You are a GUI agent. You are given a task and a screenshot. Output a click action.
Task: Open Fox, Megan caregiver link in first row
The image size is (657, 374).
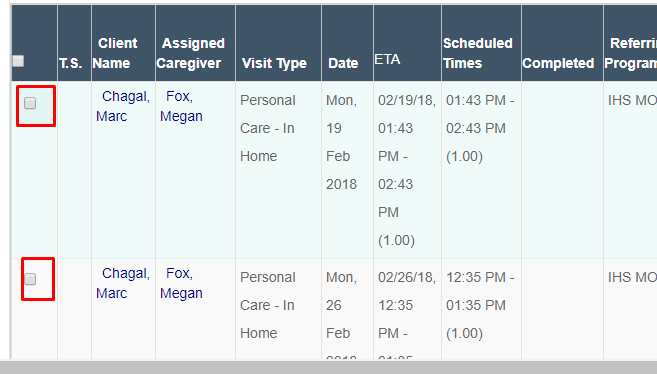[x=181, y=106]
